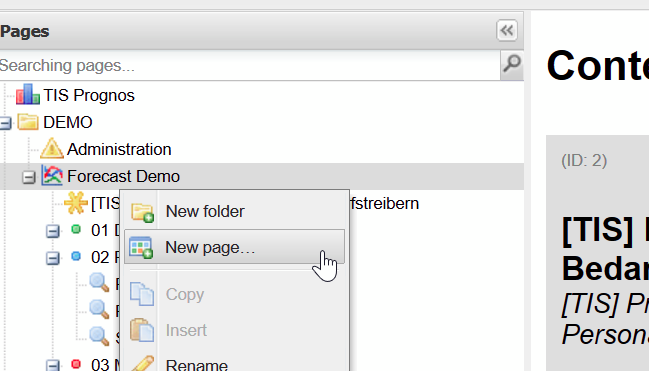Click the Rename pencil icon
The width and height of the screenshot is (649, 371).
coord(142,363)
